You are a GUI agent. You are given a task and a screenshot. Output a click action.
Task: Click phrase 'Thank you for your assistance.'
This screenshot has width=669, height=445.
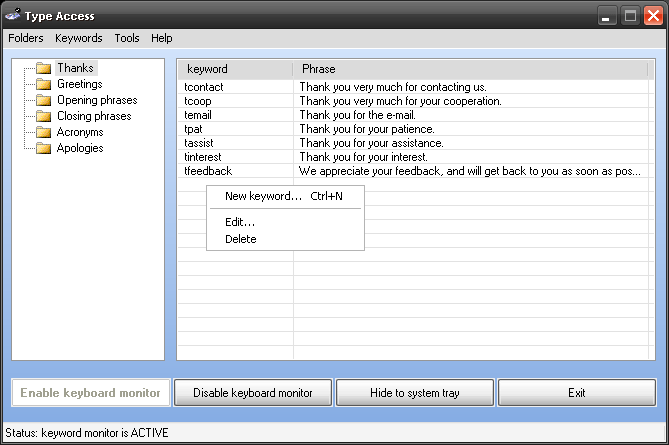pyautogui.click(x=371, y=143)
